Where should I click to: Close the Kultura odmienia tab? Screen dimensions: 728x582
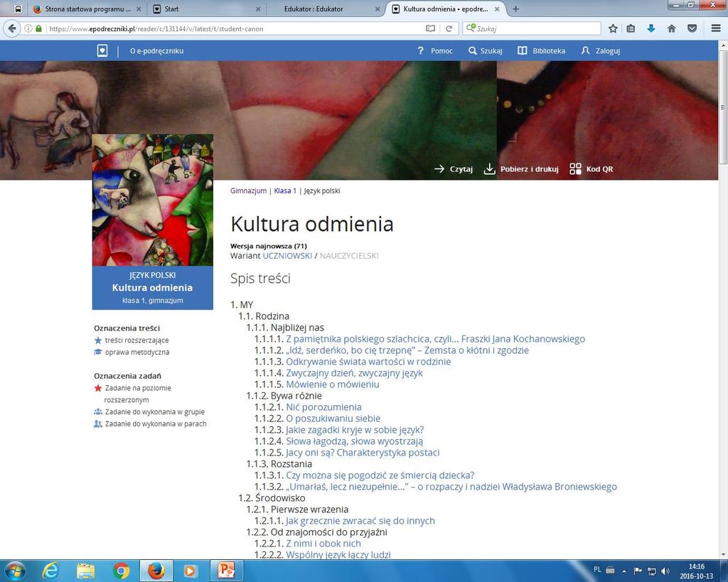[497, 9]
